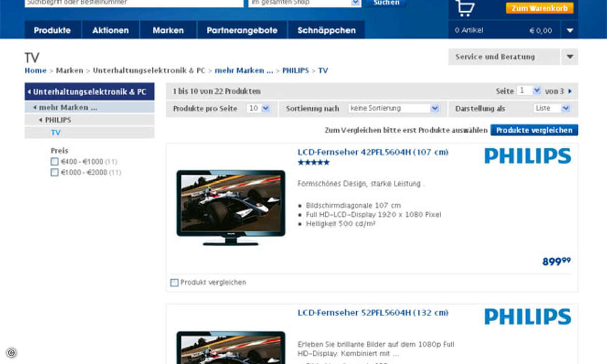
Task: Click the 899,99 price of the 42PFL5604H
Action: [556, 261]
